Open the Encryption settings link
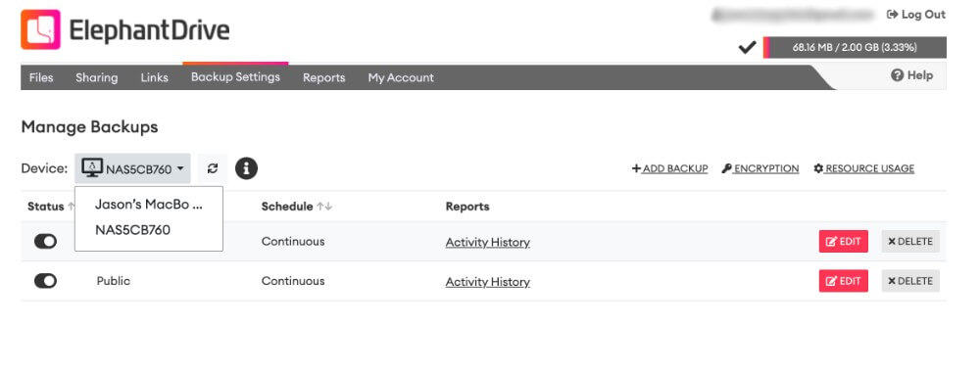Viewport: 980px width, 375px height. tap(760, 168)
